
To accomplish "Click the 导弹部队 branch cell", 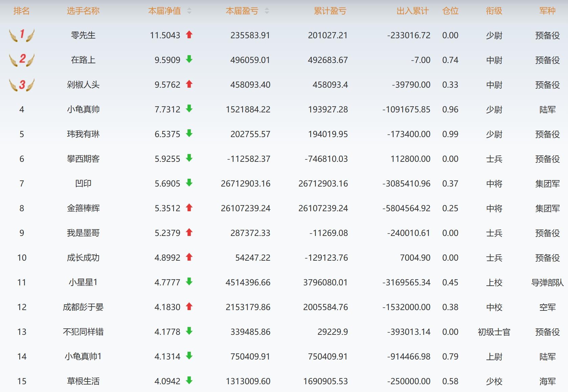I will 547,282.
